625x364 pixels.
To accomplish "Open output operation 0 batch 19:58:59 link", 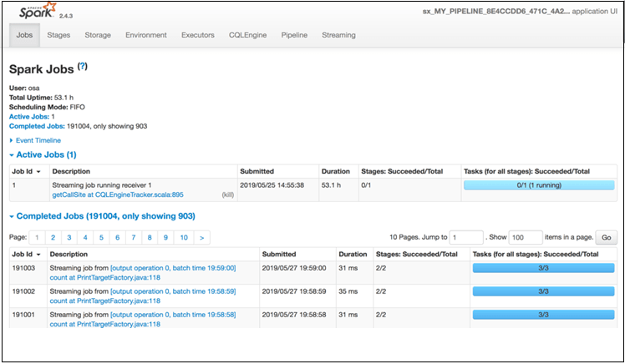I will 173,291.
